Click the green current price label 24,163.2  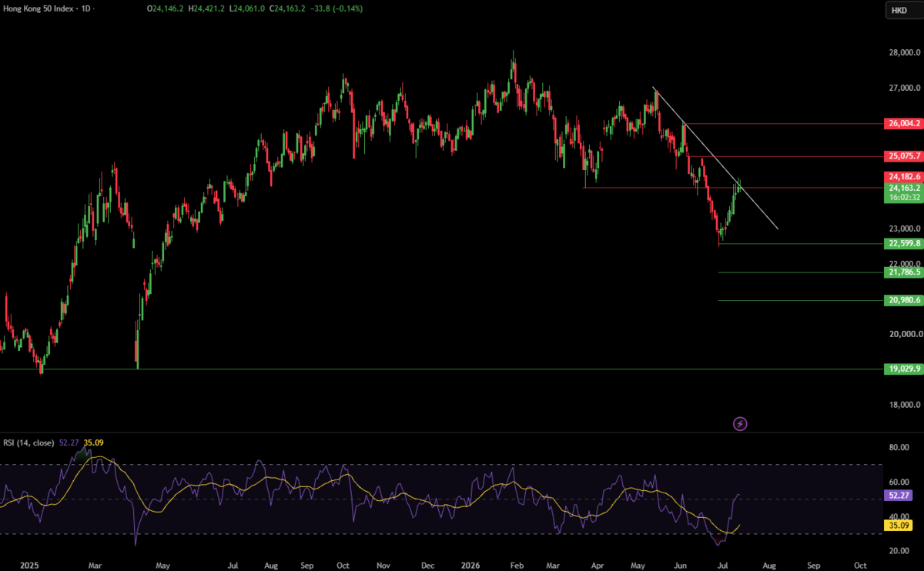(904, 187)
